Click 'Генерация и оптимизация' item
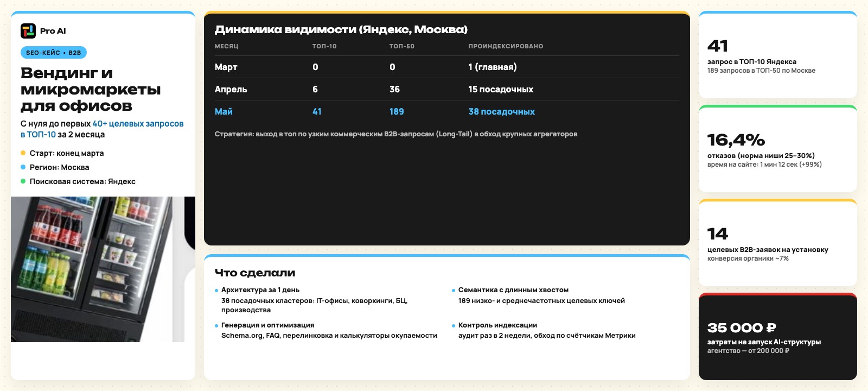868x391 pixels. tap(268, 325)
